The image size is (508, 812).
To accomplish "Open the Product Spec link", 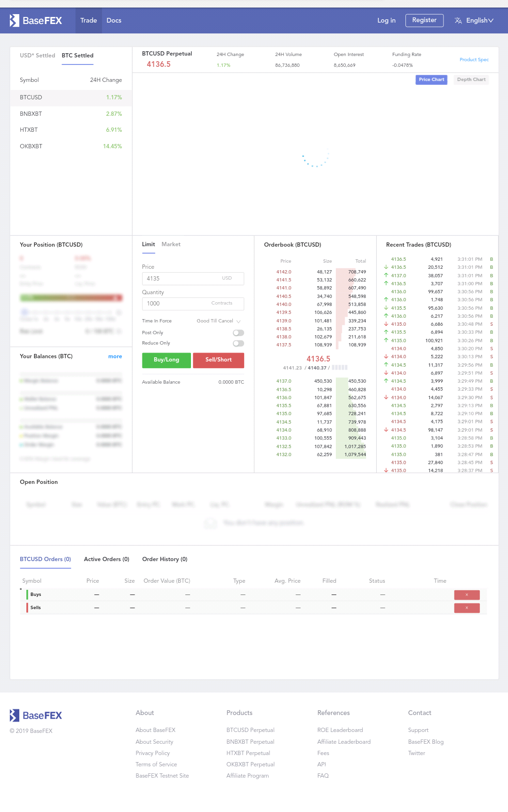I will (474, 60).
